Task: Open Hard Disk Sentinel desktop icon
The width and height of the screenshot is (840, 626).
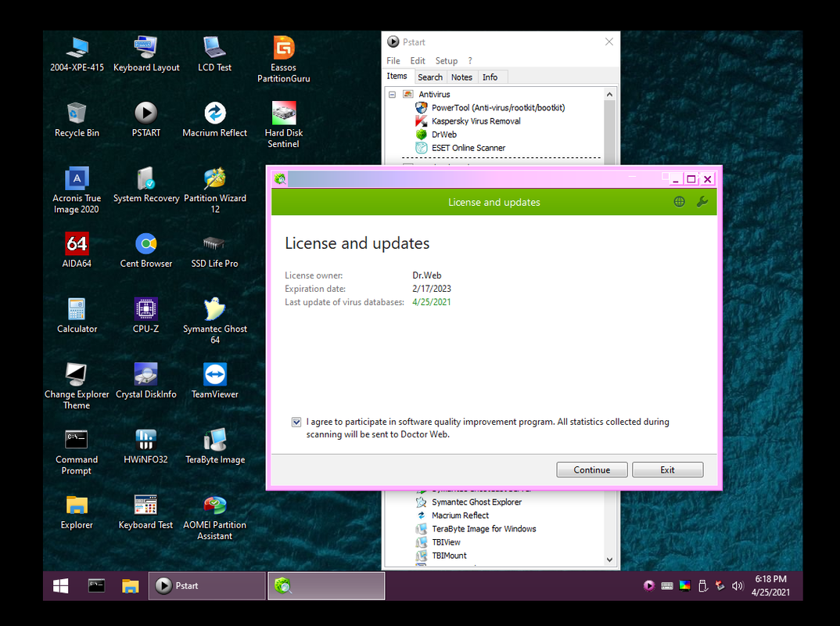Action: pos(283,124)
